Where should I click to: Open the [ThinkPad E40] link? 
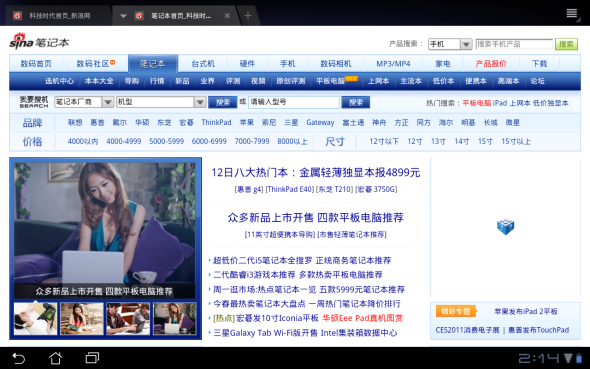tap(290, 189)
